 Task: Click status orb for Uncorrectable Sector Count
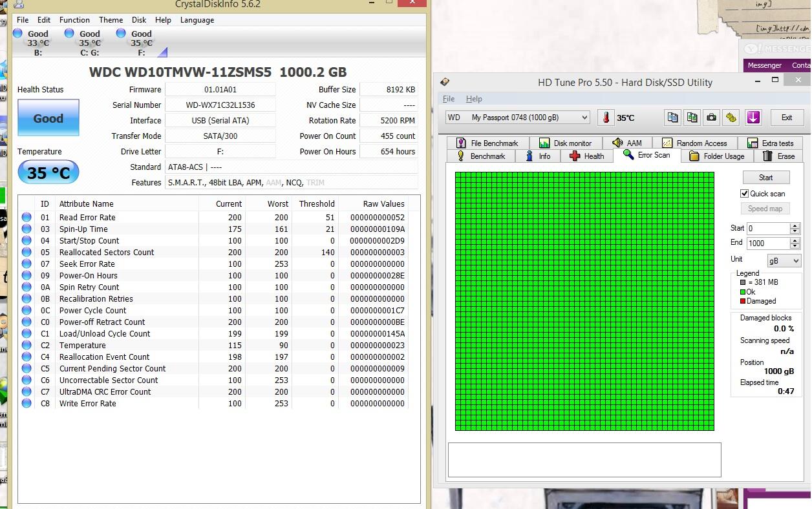[27, 380]
